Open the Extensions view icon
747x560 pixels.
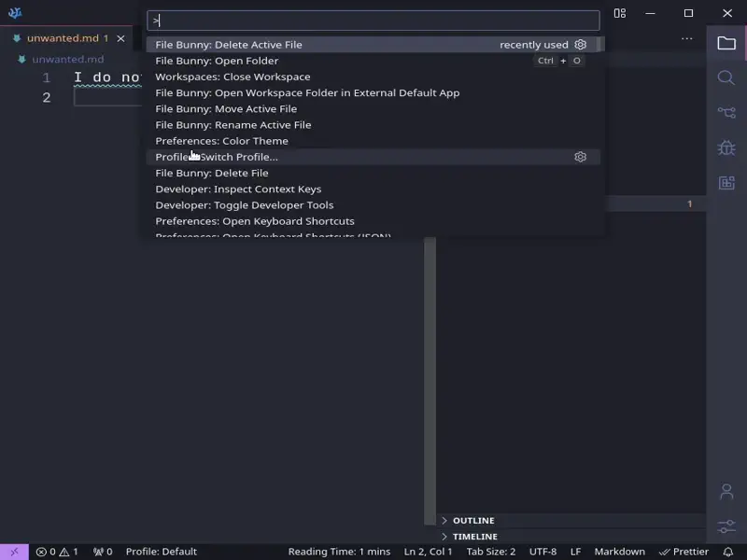pyautogui.click(x=726, y=182)
